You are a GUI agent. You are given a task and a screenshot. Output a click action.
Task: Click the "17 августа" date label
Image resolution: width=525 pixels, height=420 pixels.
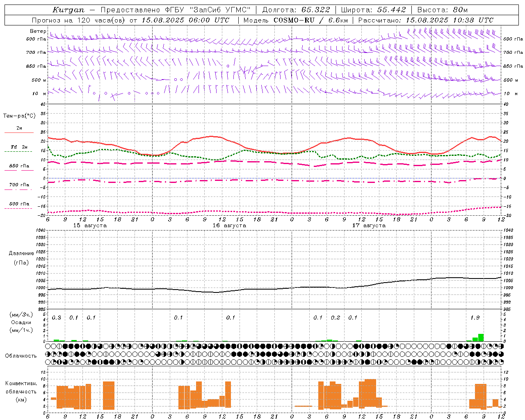tap(369, 226)
